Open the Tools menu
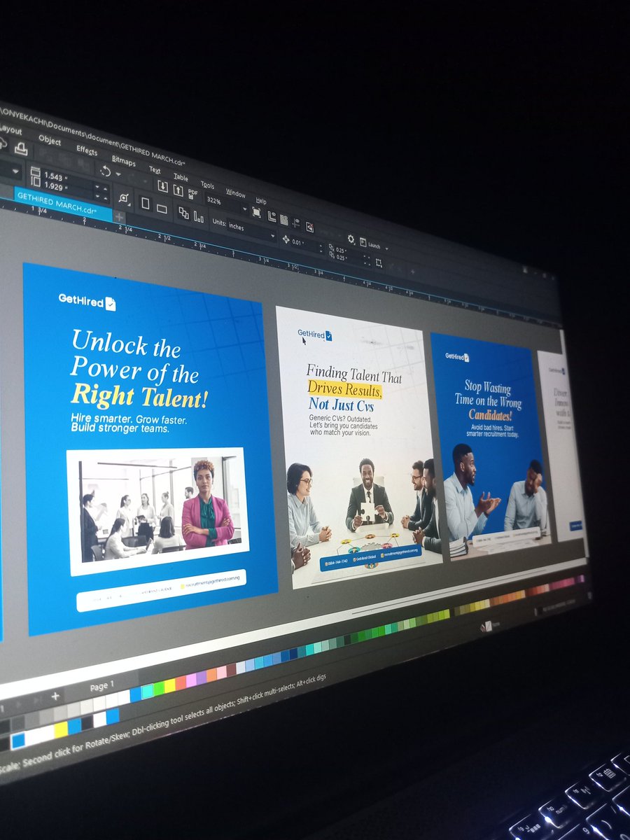Image resolution: width=630 pixels, height=840 pixels. (x=207, y=185)
